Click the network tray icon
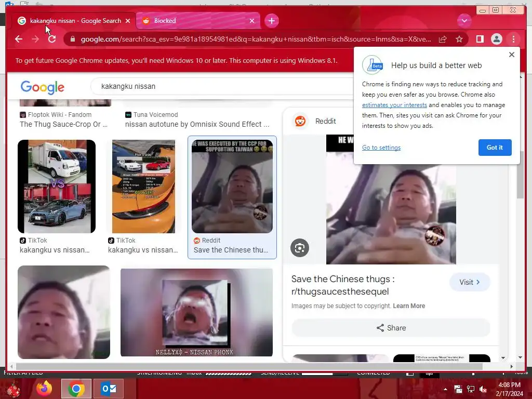532x399 pixels. tap(471, 389)
